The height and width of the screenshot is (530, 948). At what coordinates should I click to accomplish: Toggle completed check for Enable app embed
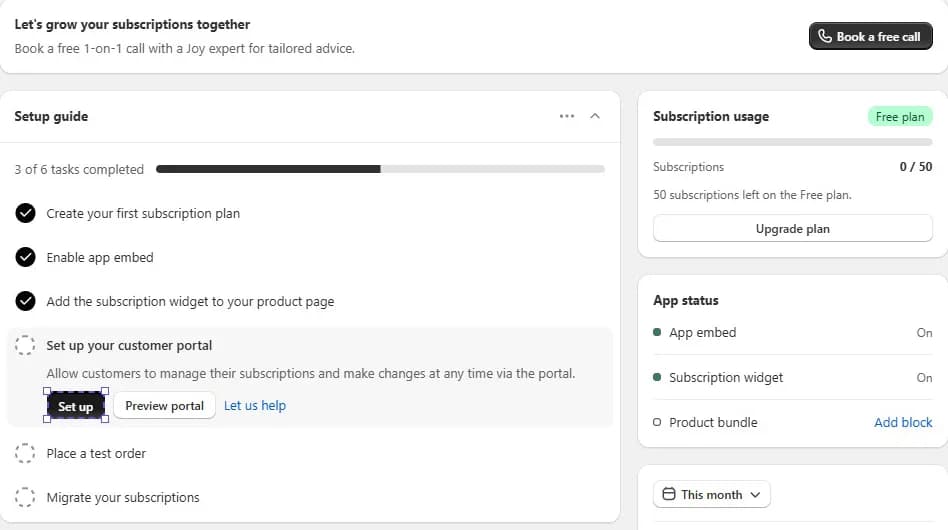[25, 257]
